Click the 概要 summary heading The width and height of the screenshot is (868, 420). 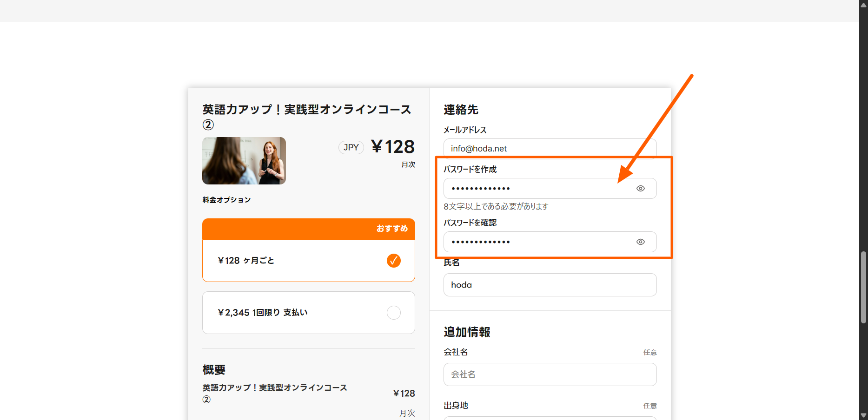214,370
